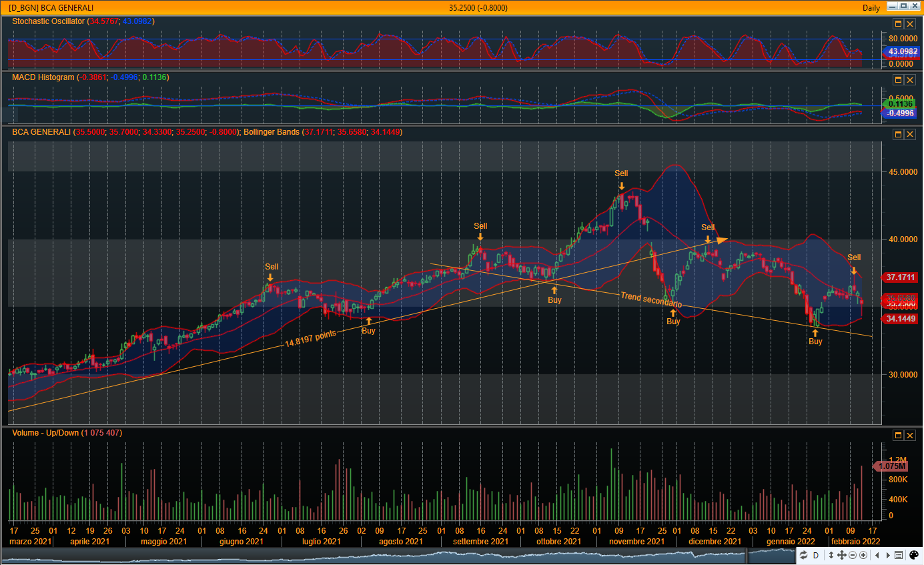Close the Stochastic Oscillator pane
Image resolution: width=924 pixels, height=565 pixels.
pyautogui.click(x=909, y=23)
